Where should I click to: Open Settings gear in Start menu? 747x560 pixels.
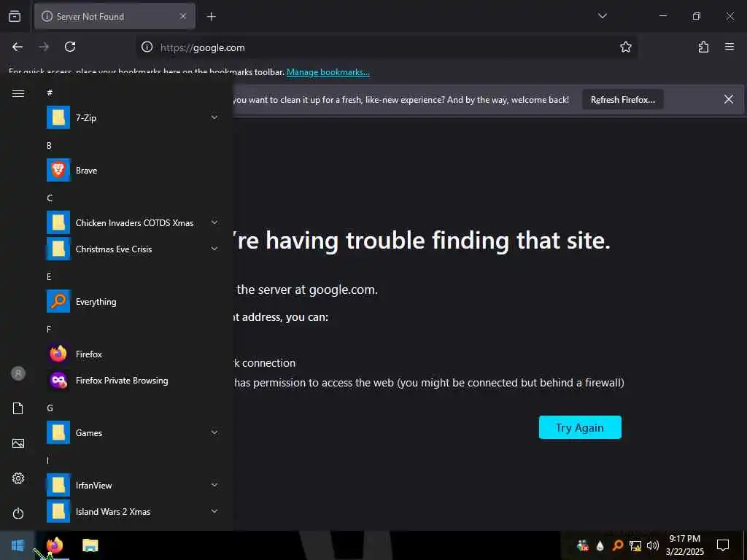pos(18,478)
